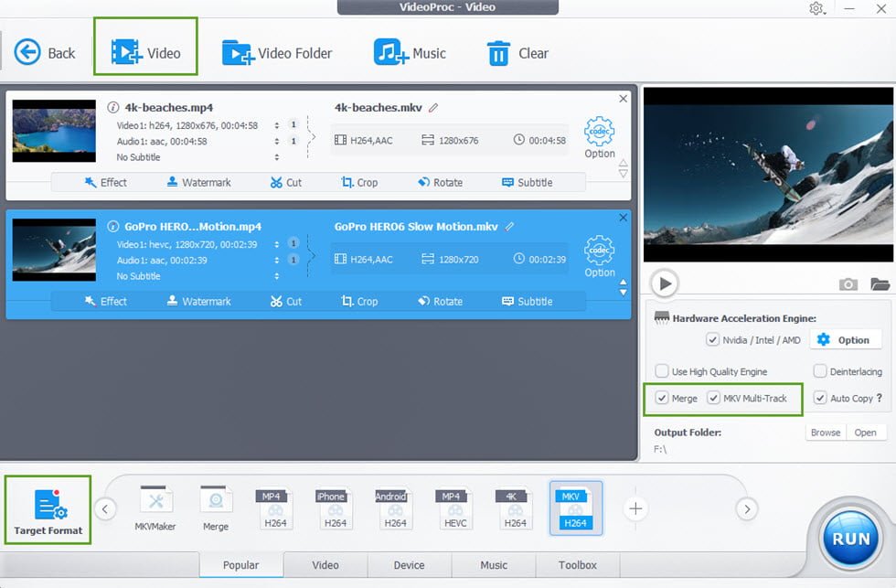The height and width of the screenshot is (588, 896).
Task: Click Browse for output folder
Action: coord(825,433)
